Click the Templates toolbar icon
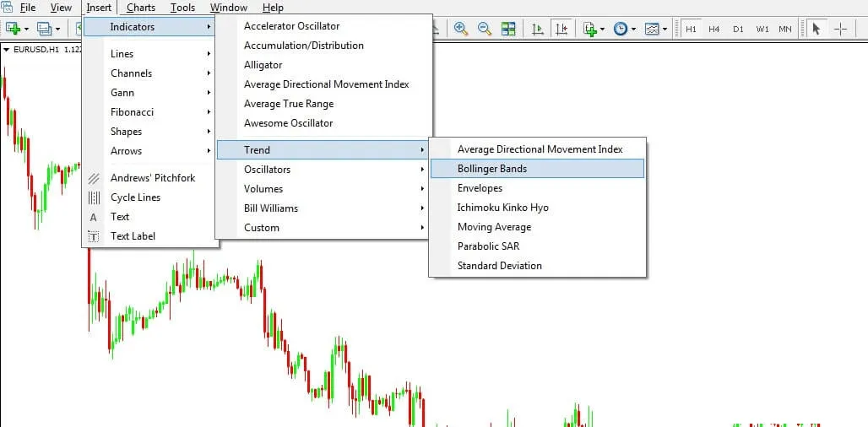The image size is (868, 427). pyautogui.click(x=652, y=29)
